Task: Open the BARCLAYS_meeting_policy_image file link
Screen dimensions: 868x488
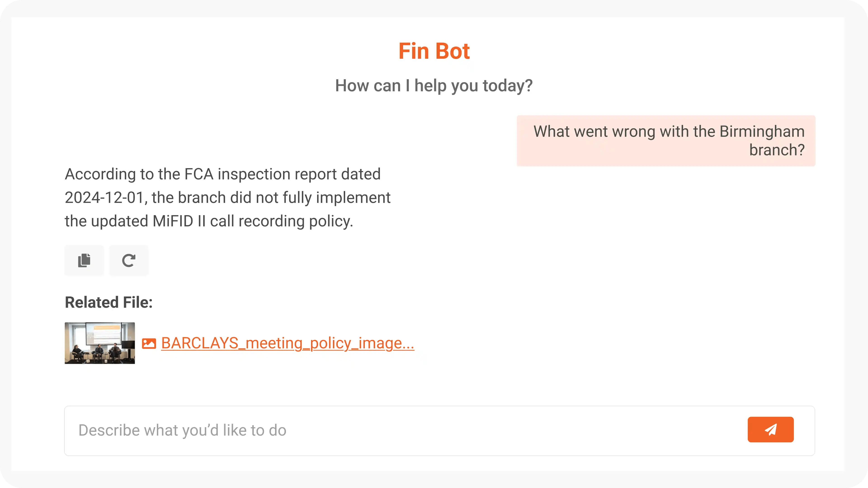Action: pos(288,343)
